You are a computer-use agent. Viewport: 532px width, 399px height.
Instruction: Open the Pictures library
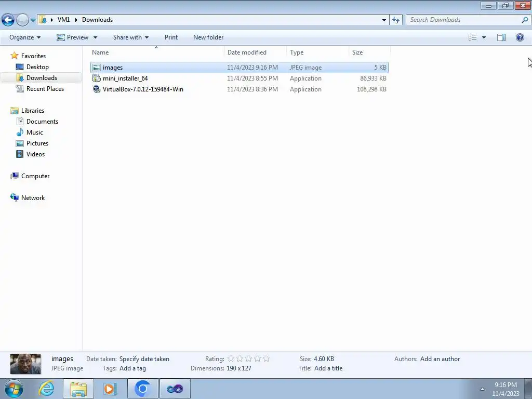37,143
